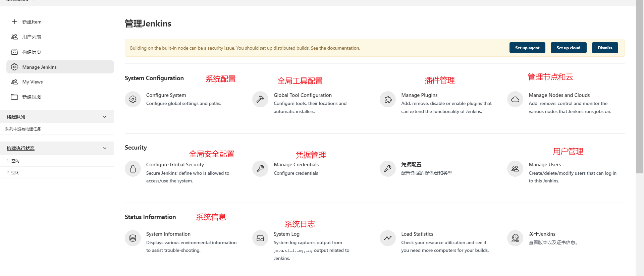Click the Configure Global Security lock icon
644x276 pixels.
point(133,169)
